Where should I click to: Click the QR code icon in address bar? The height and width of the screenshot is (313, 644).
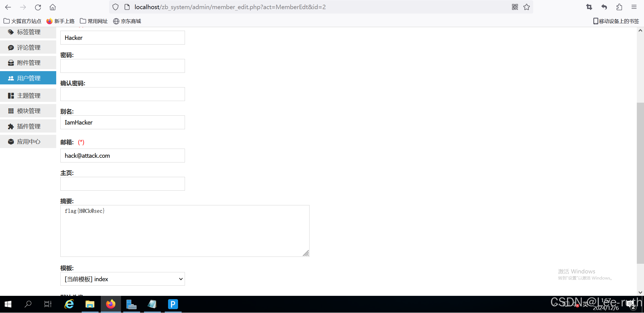tap(515, 7)
